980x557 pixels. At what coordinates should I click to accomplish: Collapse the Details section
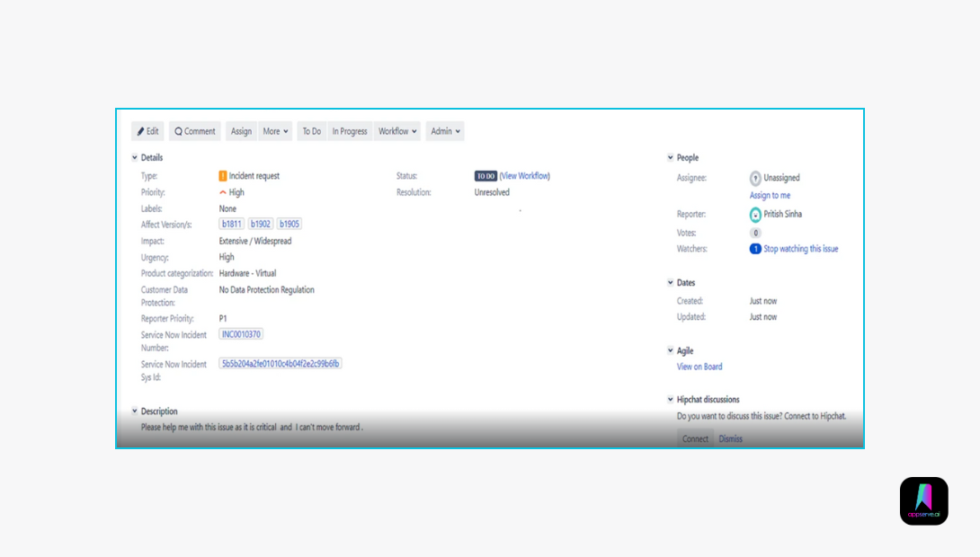[x=134, y=157]
